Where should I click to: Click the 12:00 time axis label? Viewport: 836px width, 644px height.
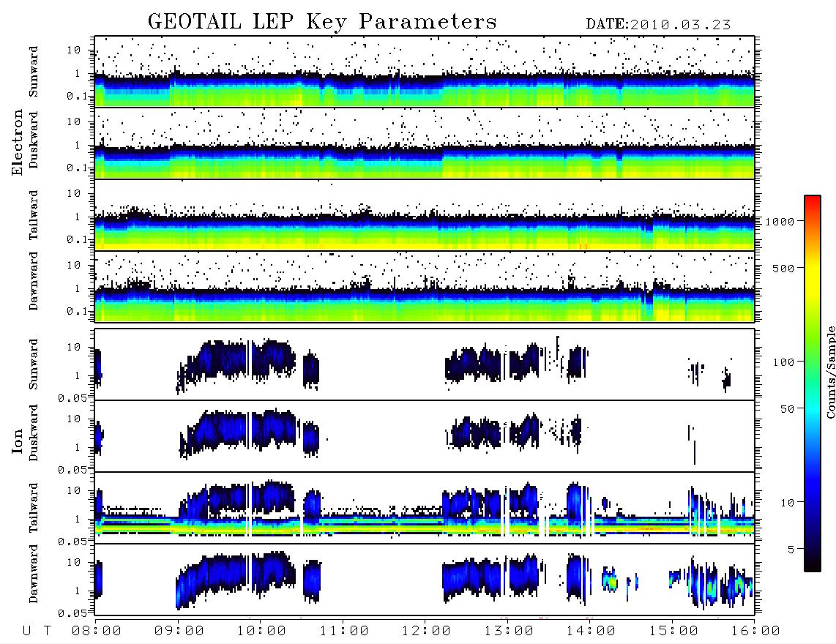(x=426, y=631)
